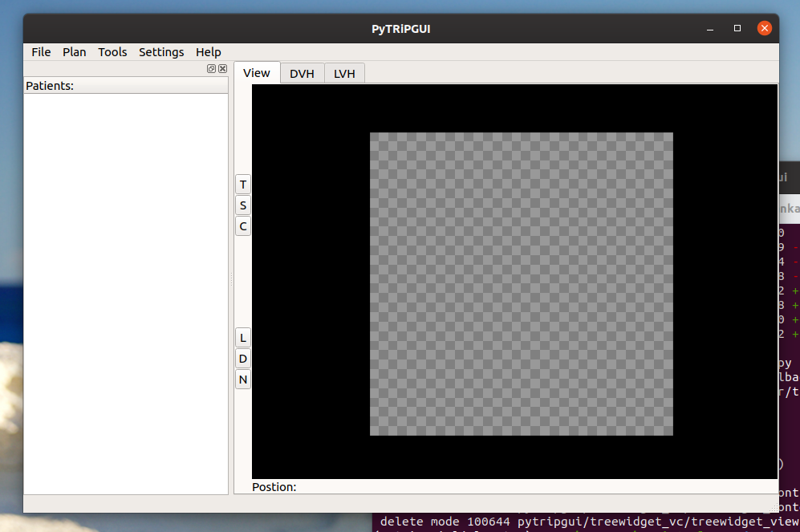
Task: Open the File menu
Action: pos(40,51)
